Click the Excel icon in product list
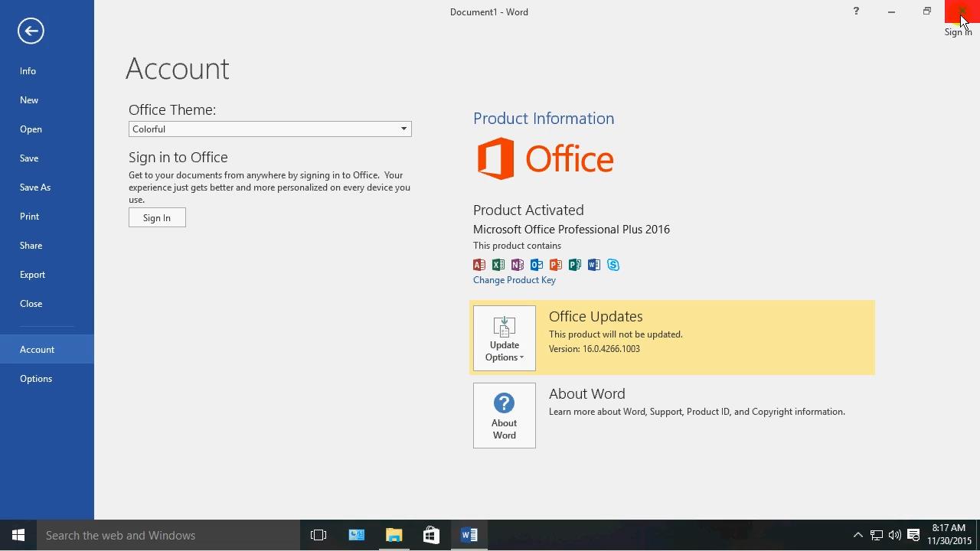Image resolution: width=980 pixels, height=551 pixels. [x=498, y=264]
